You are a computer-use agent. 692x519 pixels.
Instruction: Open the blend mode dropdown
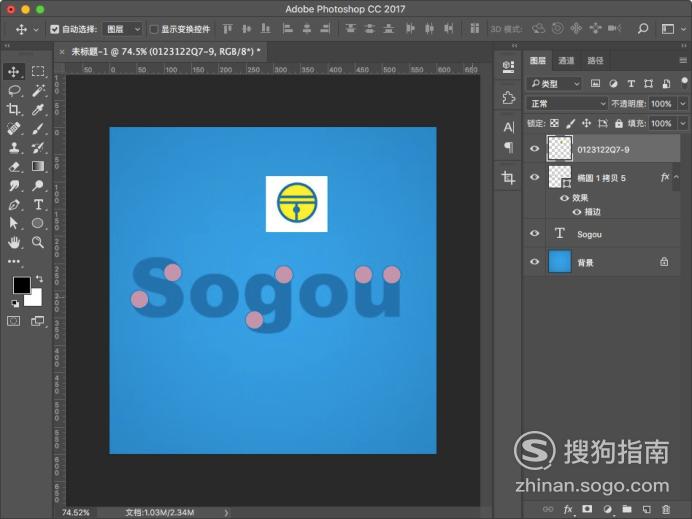567,104
